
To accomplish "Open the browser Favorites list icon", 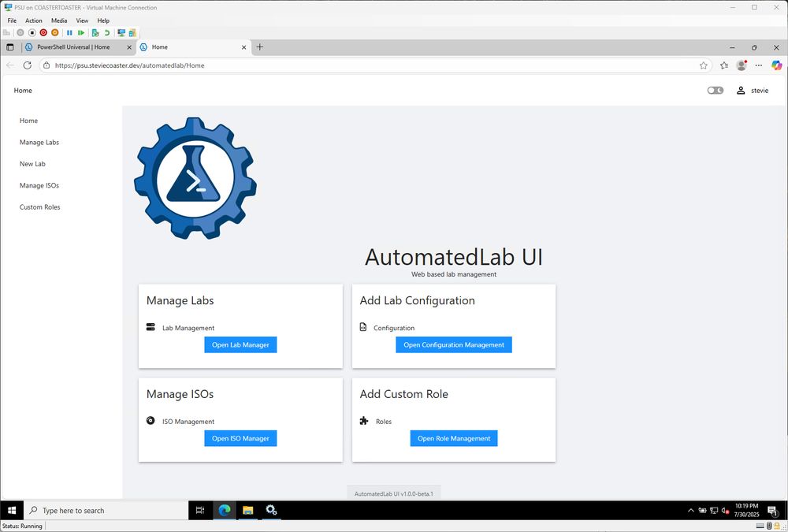I will tap(723, 65).
